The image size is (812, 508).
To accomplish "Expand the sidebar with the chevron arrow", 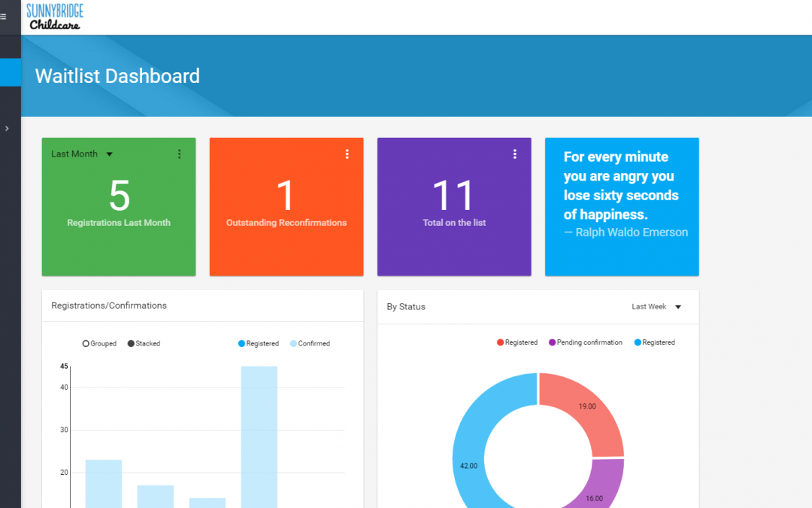I will 7,129.
